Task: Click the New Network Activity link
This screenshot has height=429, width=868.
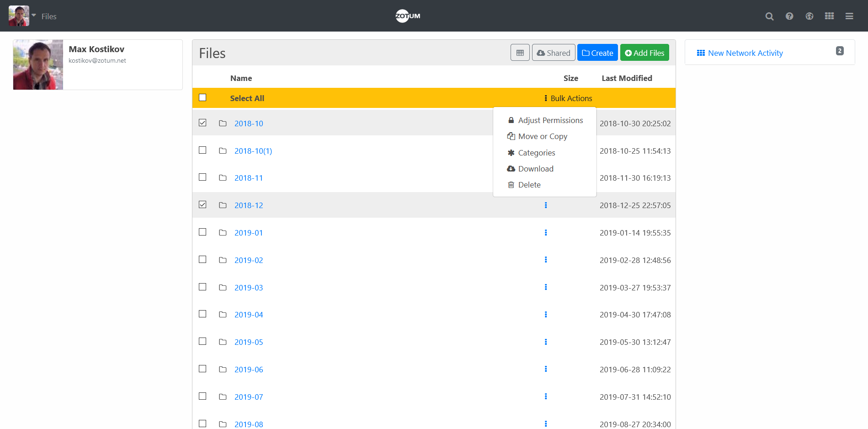Action: click(x=745, y=53)
